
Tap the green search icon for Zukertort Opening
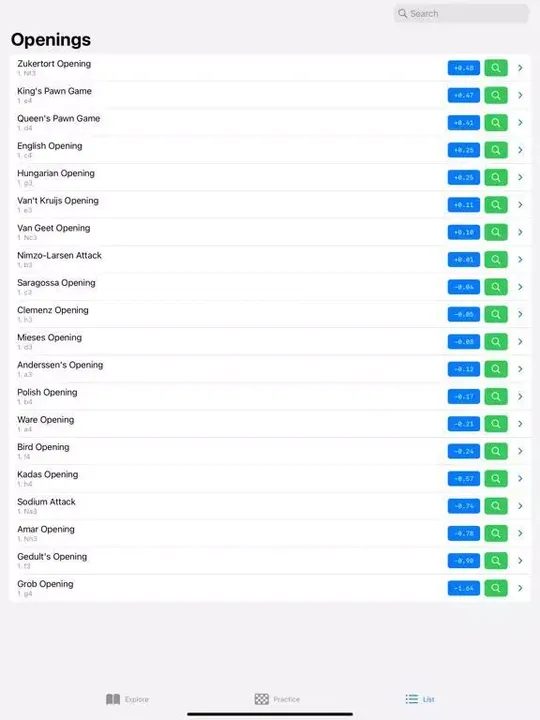pos(495,68)
